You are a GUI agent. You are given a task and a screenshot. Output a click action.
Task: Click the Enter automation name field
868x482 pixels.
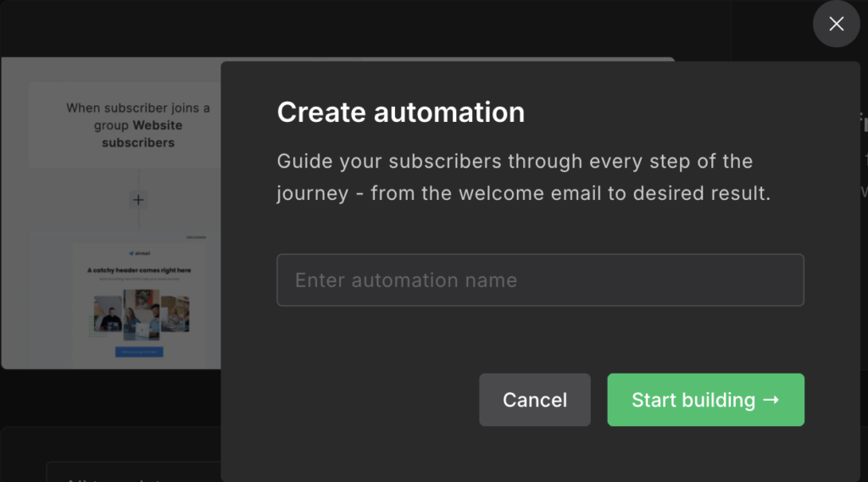(540, 280)
